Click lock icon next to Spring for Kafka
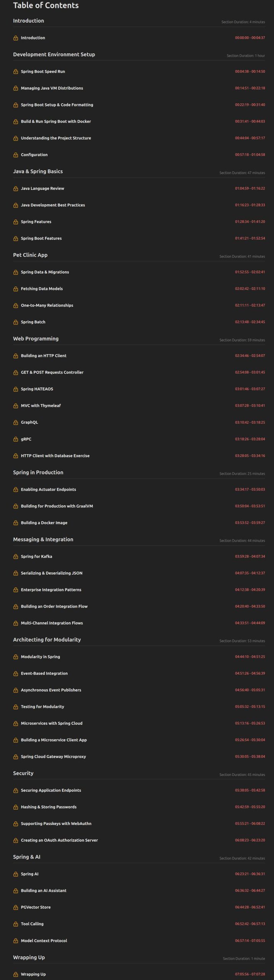Viewport: 274px width, 980px height. (16, 556)
